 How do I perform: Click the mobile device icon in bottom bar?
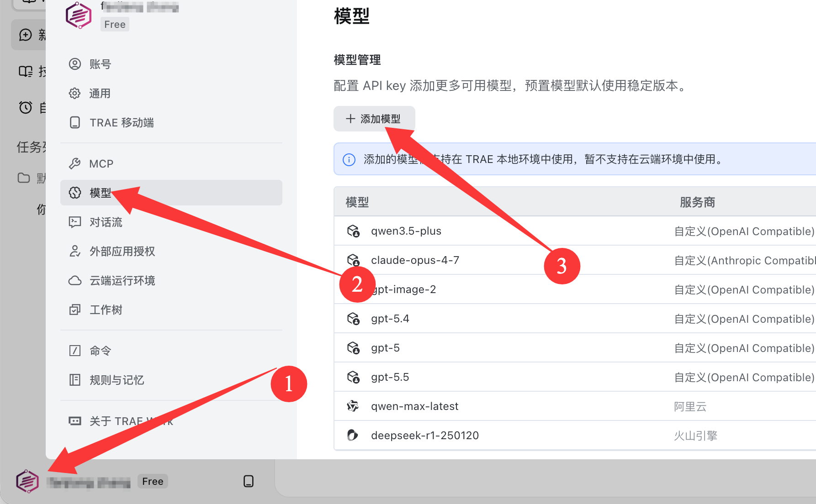coord(249,481)
